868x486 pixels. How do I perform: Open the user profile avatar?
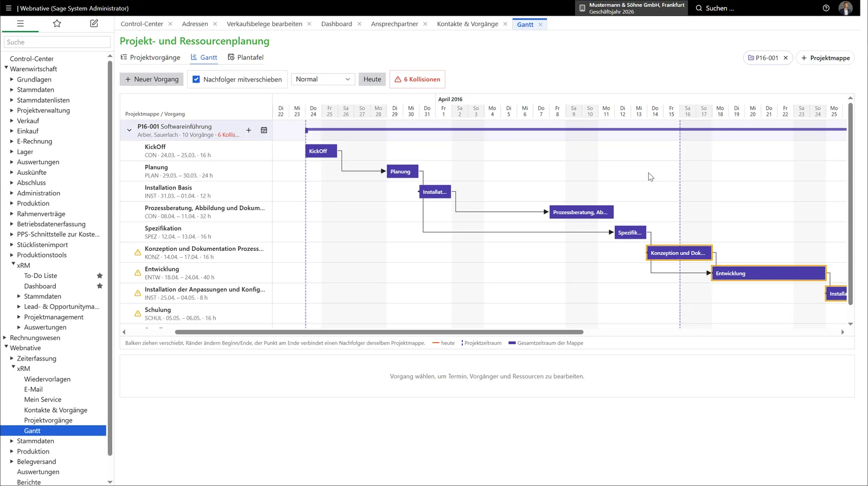click(845, 8)
